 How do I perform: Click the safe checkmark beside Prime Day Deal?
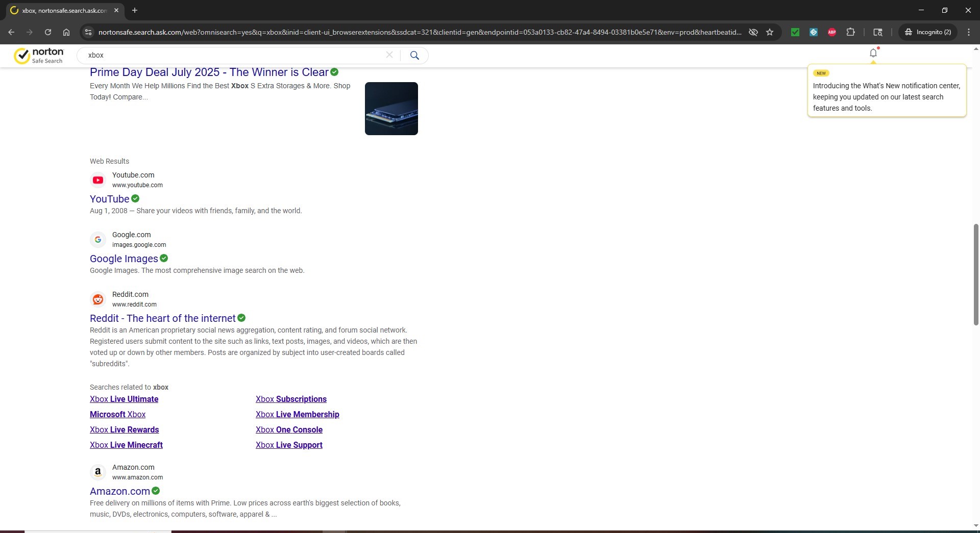coord(334,72)
